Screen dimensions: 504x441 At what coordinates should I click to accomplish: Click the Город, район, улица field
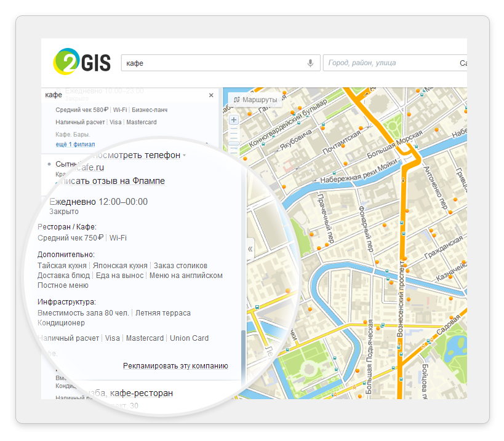394,63
